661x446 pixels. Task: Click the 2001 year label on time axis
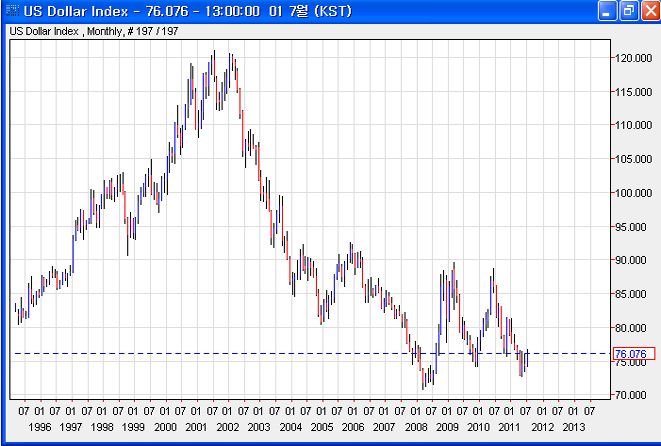[x=196, y=427]
